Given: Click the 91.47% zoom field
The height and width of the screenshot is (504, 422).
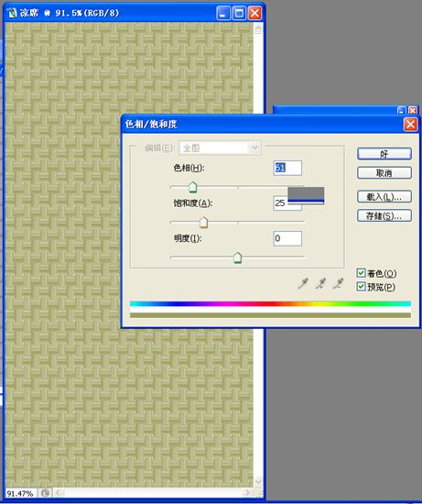Looking at the screenshot, I should (x=20, y=493).
